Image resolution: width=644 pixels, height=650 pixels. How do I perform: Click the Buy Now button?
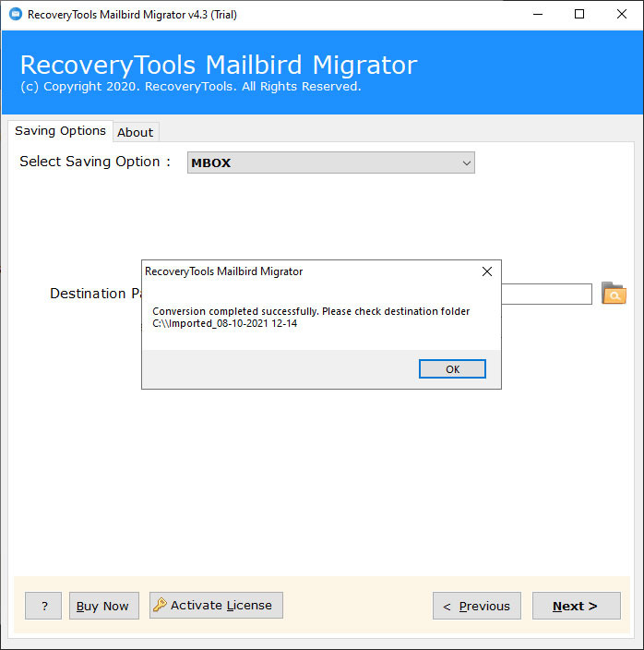click(x=104, y=606)
